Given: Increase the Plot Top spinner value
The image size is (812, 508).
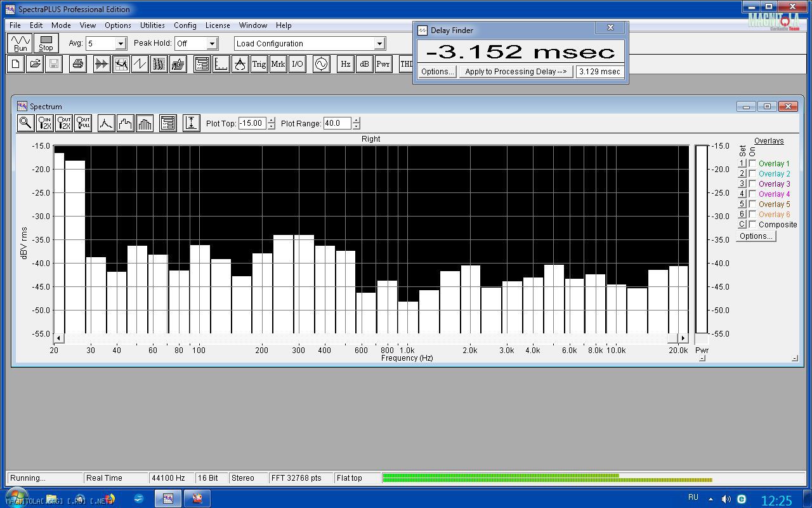Looking at the screenshot, I should pos(272,121).
